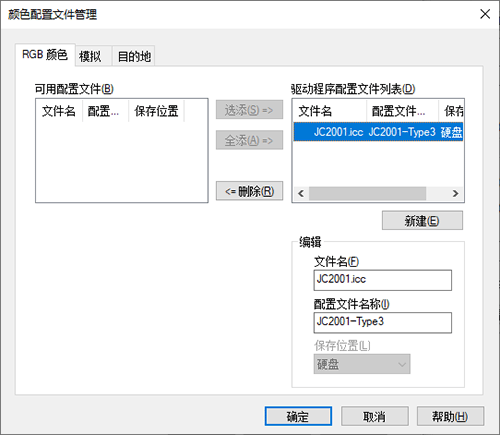Open the 保存位置(L) 硬盘 dropdown
The width and height of the screenshot is (500, 435).
click(x=362, y=364)
